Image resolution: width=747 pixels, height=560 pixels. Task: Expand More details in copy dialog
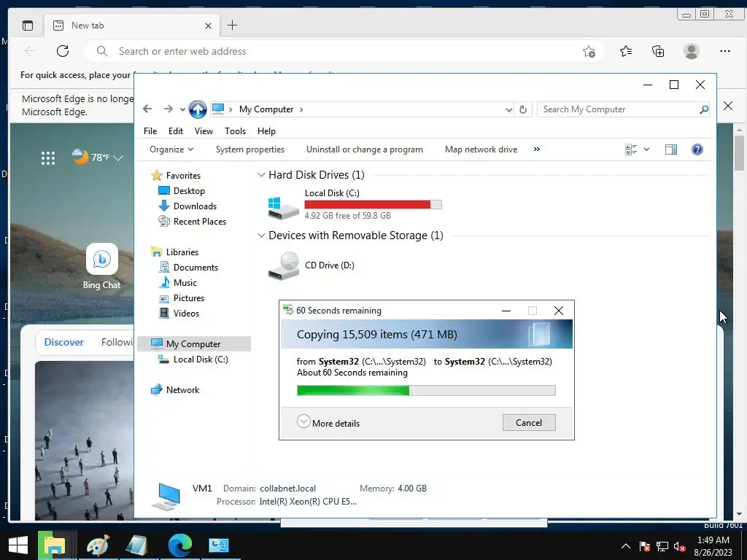coord(328,423)
